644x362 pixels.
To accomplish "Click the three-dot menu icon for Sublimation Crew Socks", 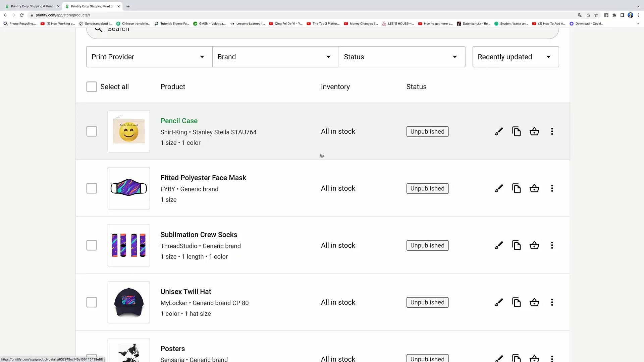I will point(552,245).
